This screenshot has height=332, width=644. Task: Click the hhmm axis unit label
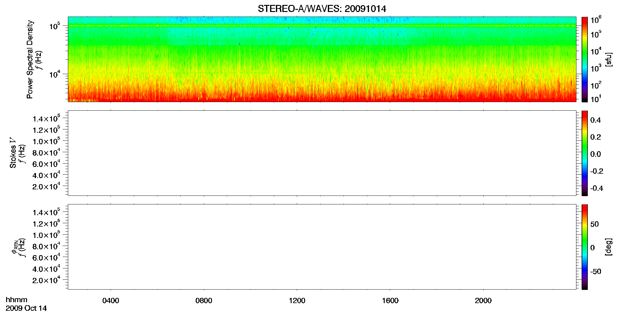pos(16,300)
